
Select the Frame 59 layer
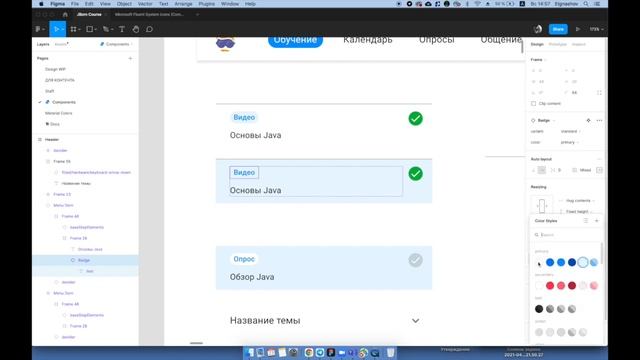click(62, 162)
